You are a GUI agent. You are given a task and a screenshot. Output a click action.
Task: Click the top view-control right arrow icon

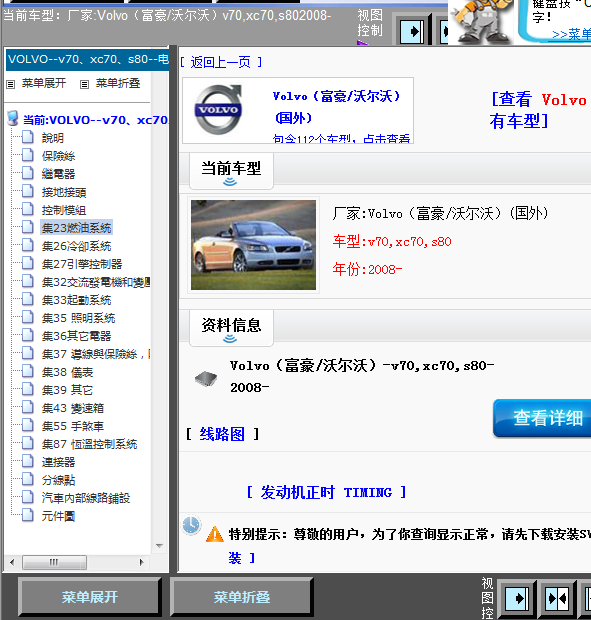coord(412,31)
